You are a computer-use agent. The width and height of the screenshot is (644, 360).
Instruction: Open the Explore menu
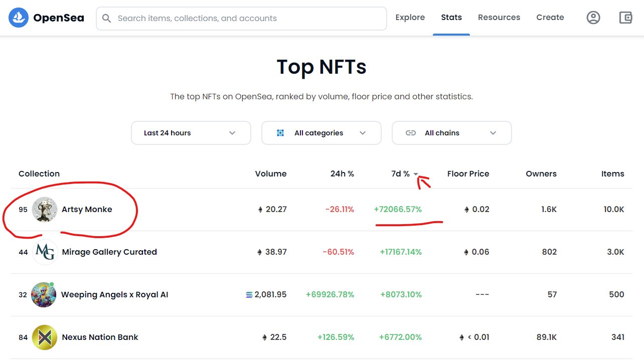(410, 18)
